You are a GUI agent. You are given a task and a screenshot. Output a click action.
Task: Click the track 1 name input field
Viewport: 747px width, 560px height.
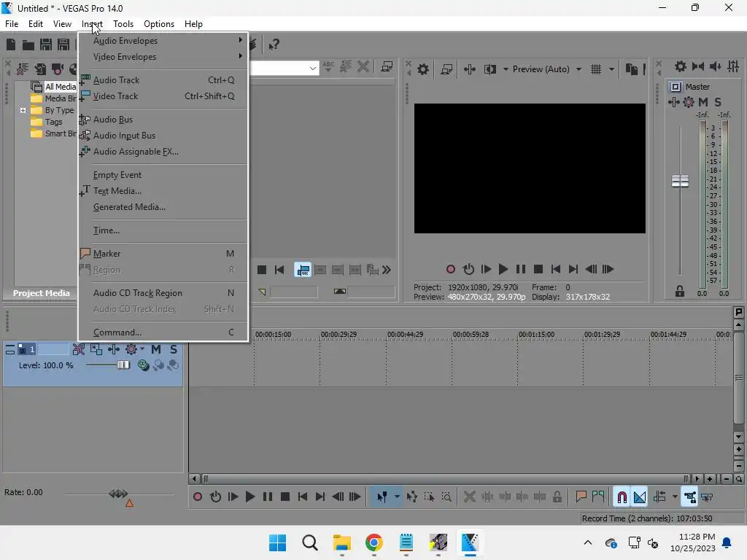click(x=53, y=349)
